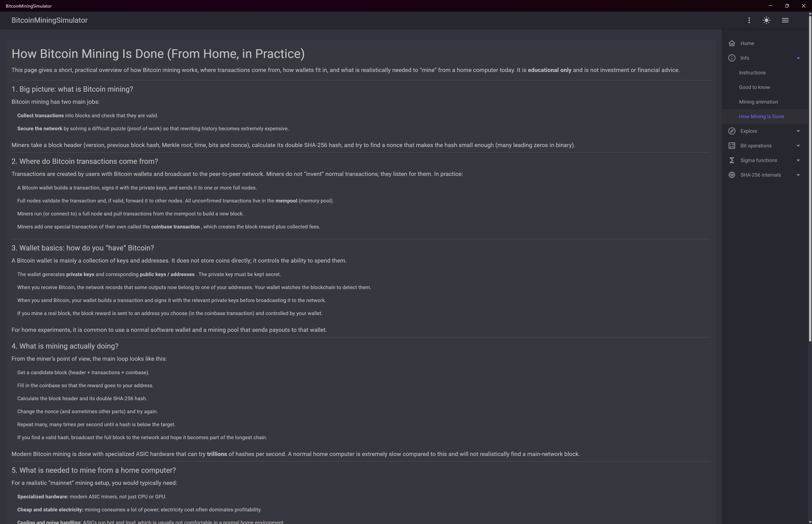The image size is (812, 524).
Task: Open the Good to know page
Action: [754, 87]
